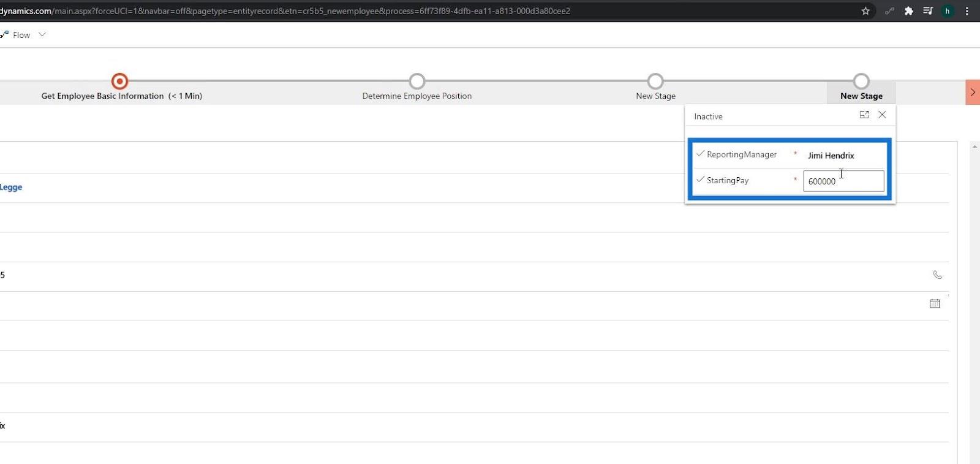This screenshot has height=464, width=980.
Task: Select the Get Employee Basic Information stage
Action: point(122,96)
